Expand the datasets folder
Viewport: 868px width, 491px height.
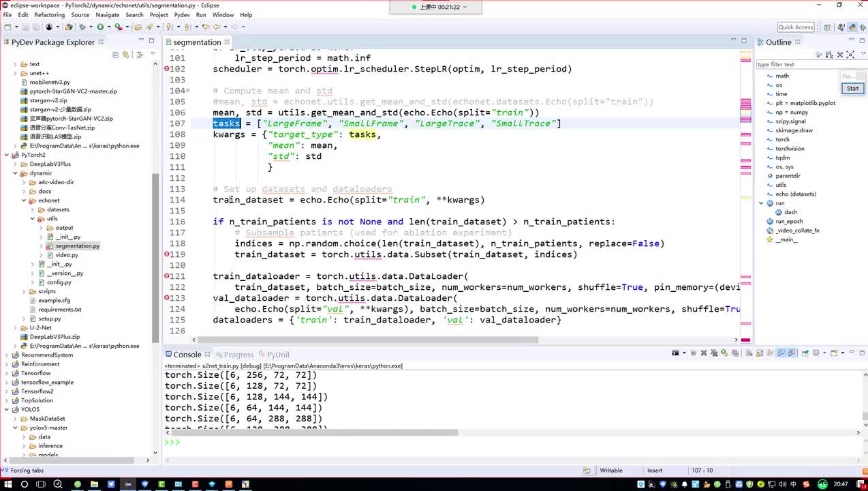tap(33, 209)
